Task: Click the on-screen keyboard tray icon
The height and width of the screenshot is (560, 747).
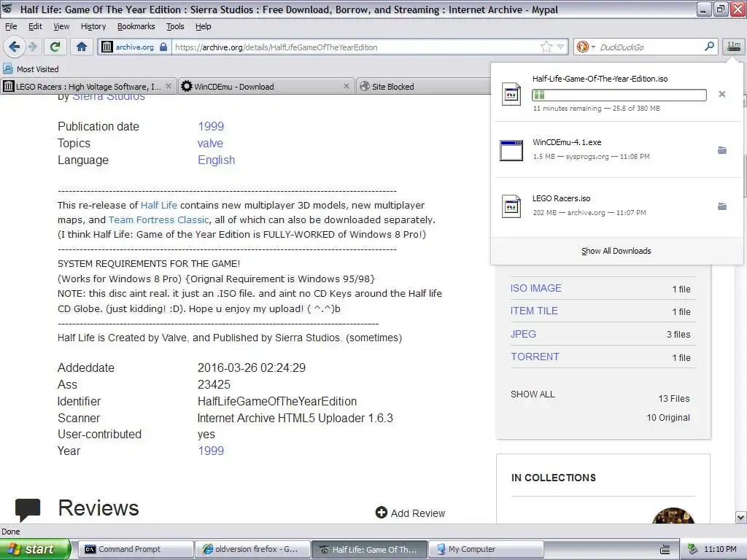Action: click(665, 549)
